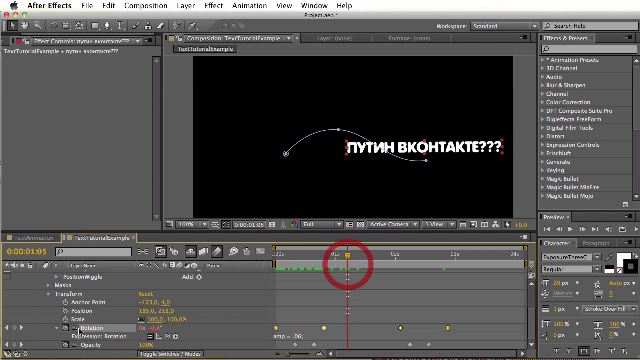Image resolution: width=640 pixels, height=360 pixels.
Task: Open the Stroke Over Fill dropdown
Action: tap(609, 309)
